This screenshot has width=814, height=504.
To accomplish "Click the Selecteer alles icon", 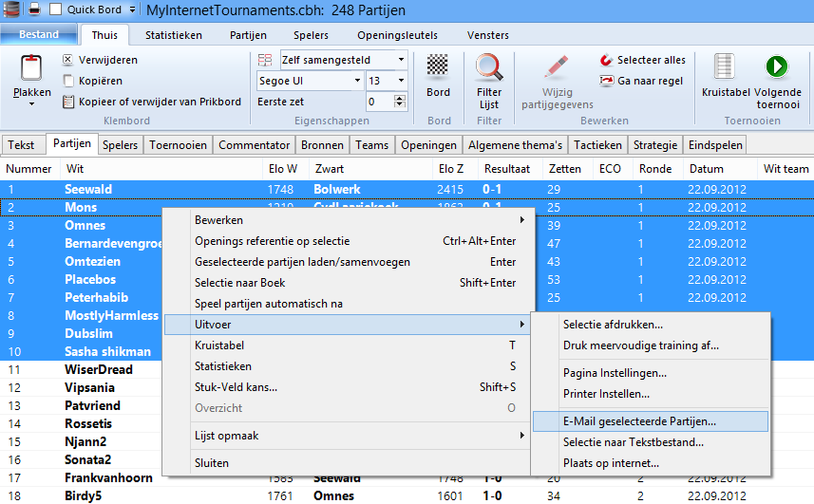I will coord(606,60).
